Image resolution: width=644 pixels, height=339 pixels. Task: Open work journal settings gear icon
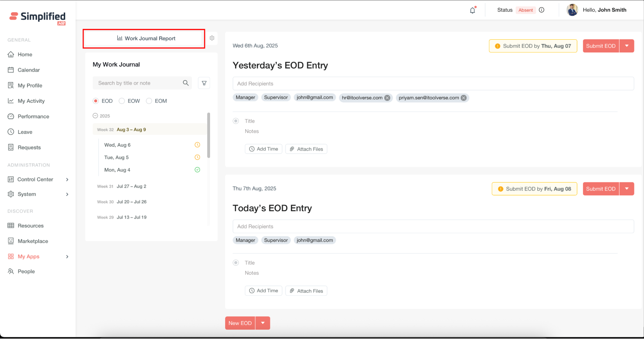point(212,38)
